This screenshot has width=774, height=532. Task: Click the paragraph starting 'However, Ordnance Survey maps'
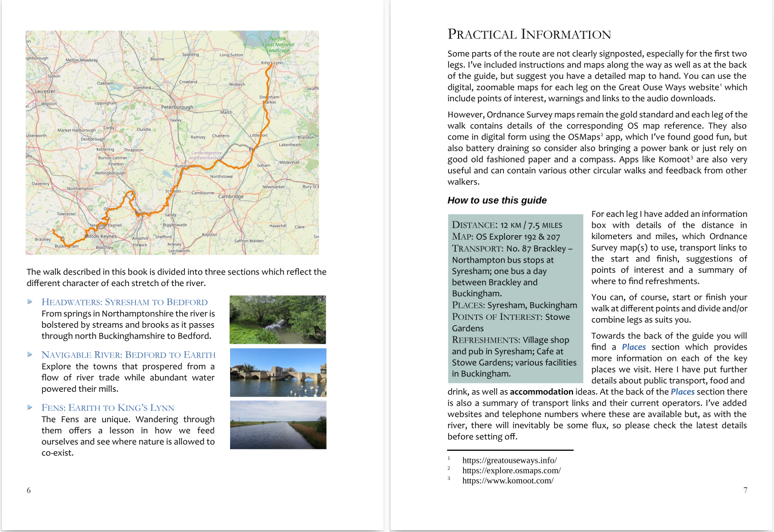click(597, 148)
